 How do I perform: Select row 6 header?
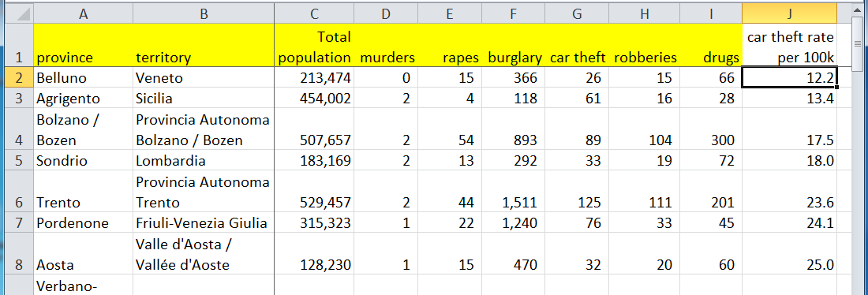[19, 192]
